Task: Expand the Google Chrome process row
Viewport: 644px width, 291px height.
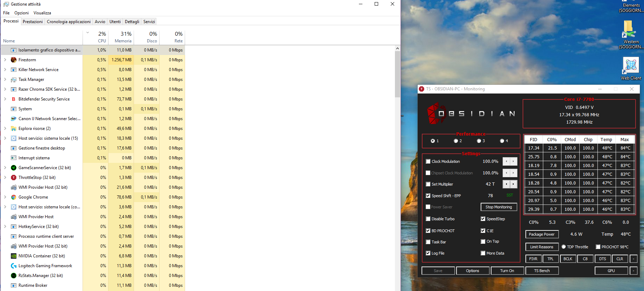Action: click(x=5, y=197)
